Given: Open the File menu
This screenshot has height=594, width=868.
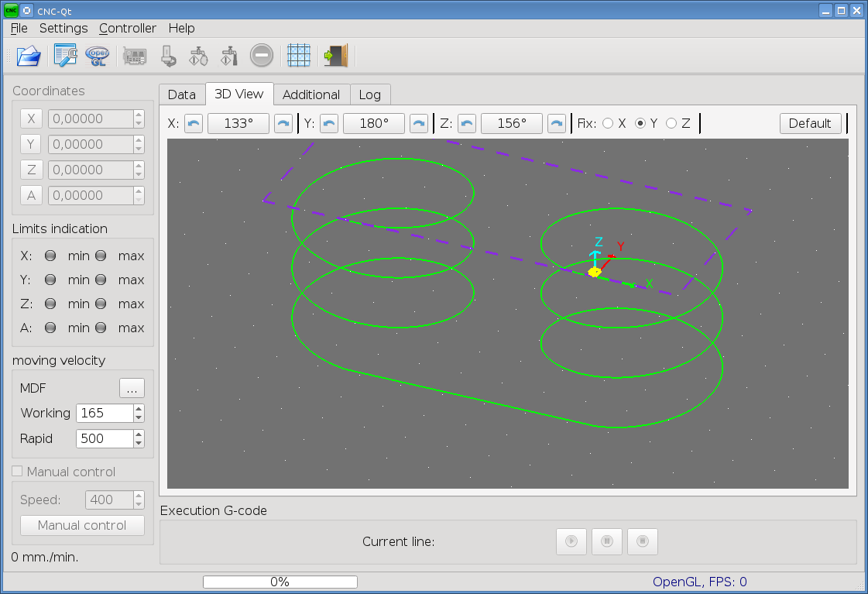Looking at the screenshot, I should [x=19, y=28].
